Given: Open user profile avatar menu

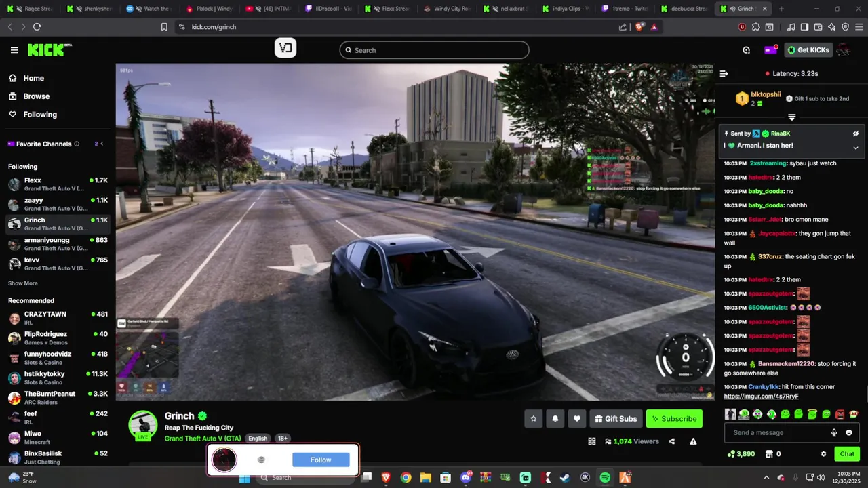Looking at the screenshot, I should click(x=844, y=50).
